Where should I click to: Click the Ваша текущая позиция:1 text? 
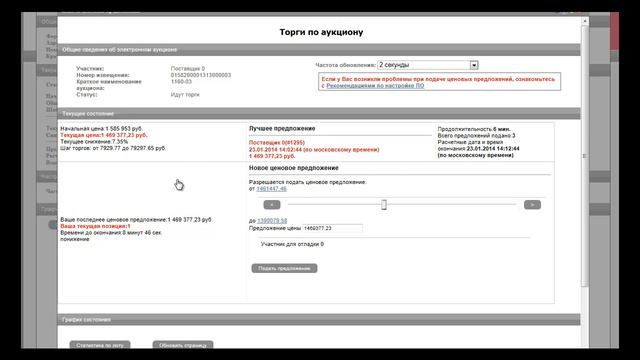96,226
